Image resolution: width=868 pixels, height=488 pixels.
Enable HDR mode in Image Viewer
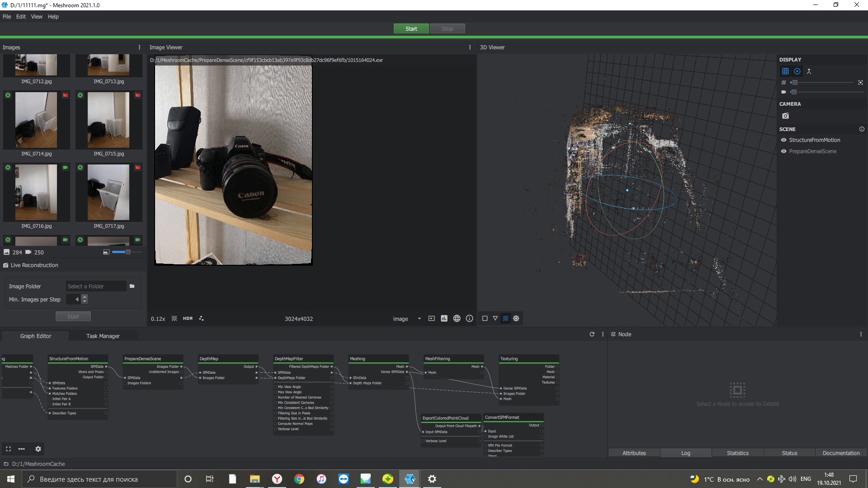188,319
